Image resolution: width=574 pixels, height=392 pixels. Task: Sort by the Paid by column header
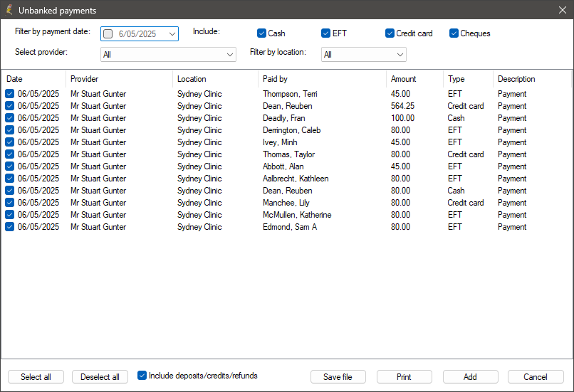pos(322,79)
